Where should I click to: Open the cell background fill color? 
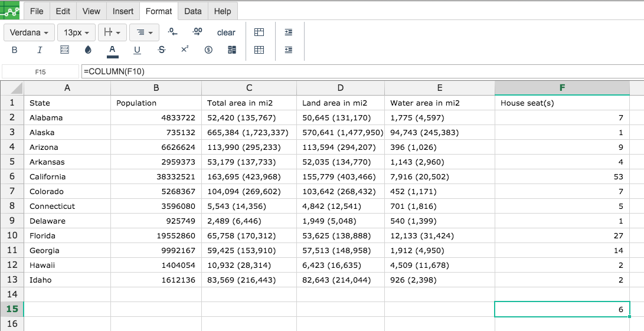[x=89, y=50]
